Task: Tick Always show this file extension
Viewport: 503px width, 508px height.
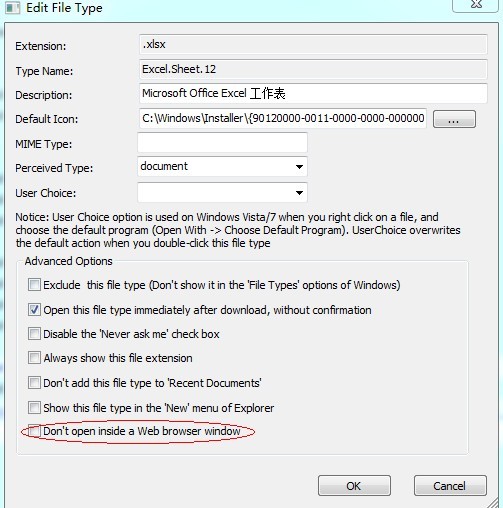Action: point(34,358)
